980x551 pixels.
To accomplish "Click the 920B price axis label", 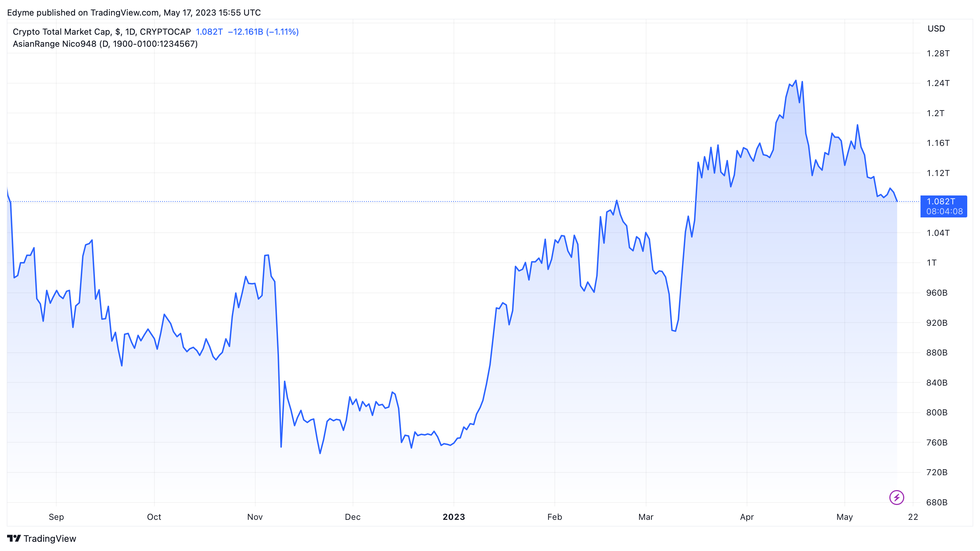I will coord(937,323).
